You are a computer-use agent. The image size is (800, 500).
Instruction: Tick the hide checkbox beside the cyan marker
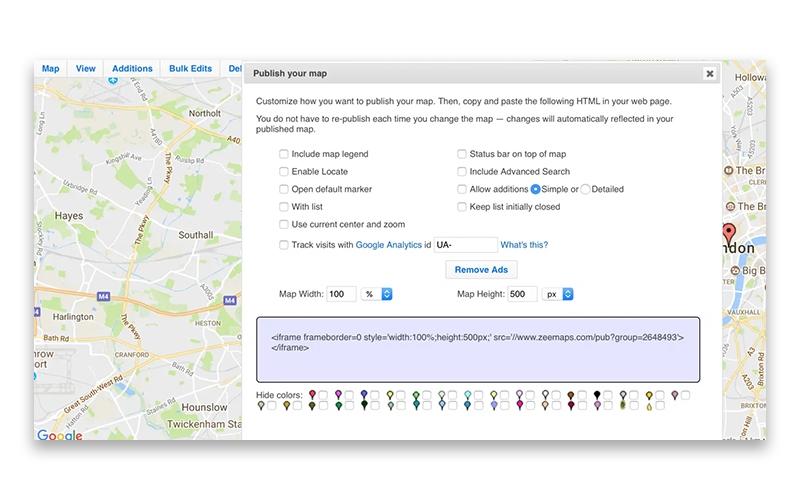[479, 395]
